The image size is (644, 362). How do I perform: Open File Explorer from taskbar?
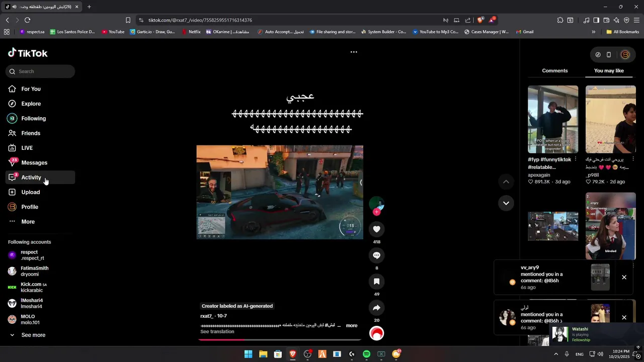point(263,354)
